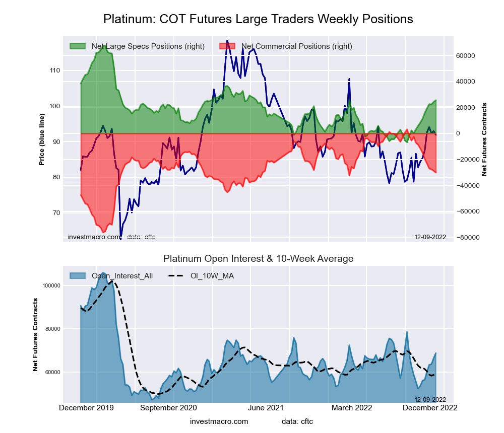
Task: Click the blue Open_Interest_All legend swatch
Action: (x=78, y=275)
